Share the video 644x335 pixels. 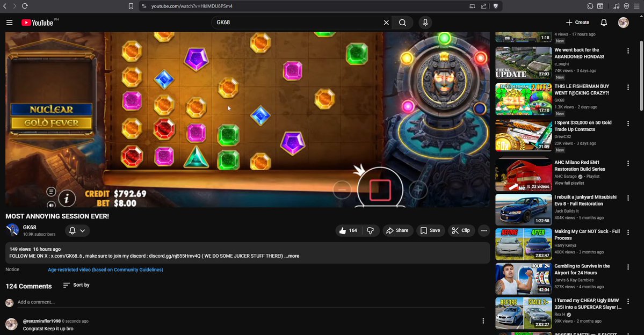[x=397, y=231]
